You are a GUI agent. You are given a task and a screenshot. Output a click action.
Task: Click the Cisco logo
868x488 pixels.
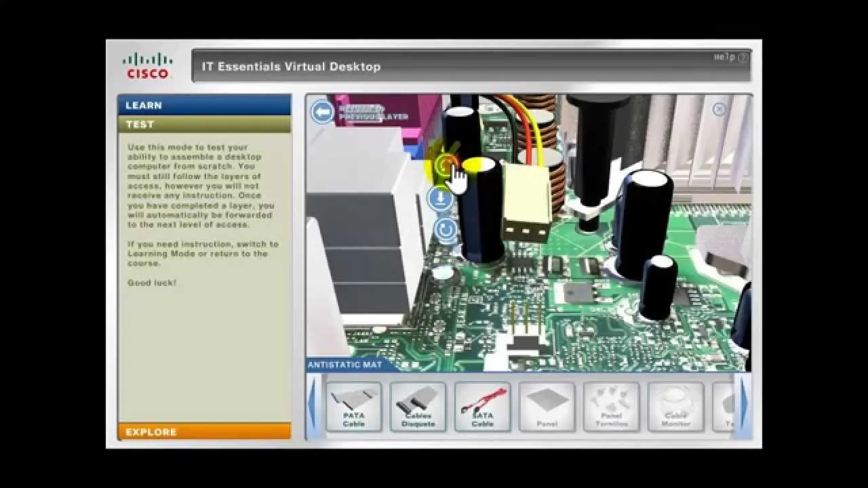coord(148,66)
